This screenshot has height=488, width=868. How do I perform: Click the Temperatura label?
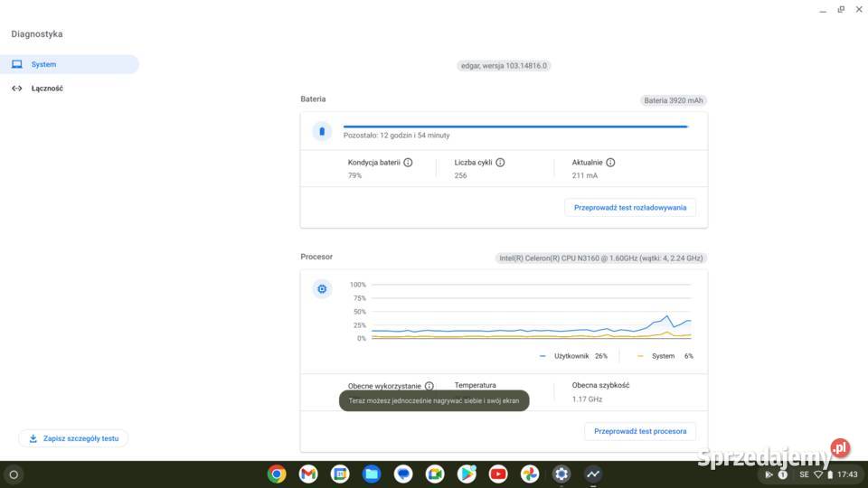475,385
